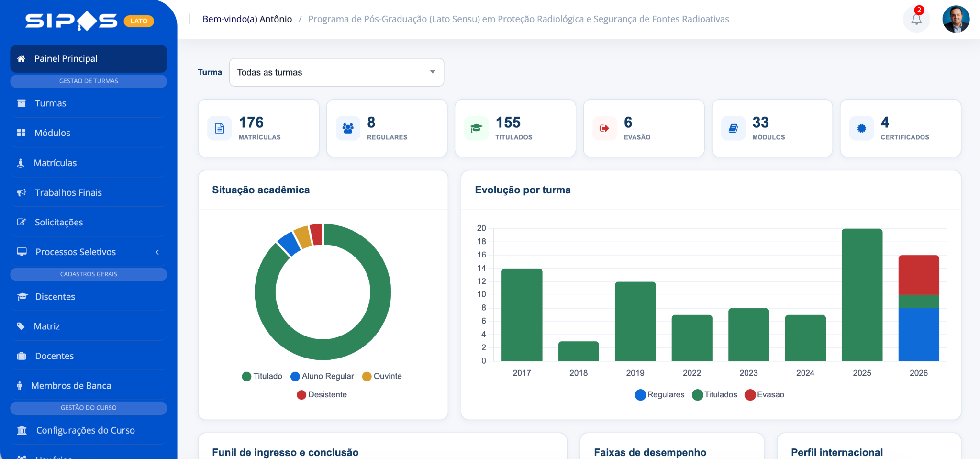Toggle the Desistente legend entry
Image resolution: width=980 pixels, height=459 pixels.
click(322, 395)
